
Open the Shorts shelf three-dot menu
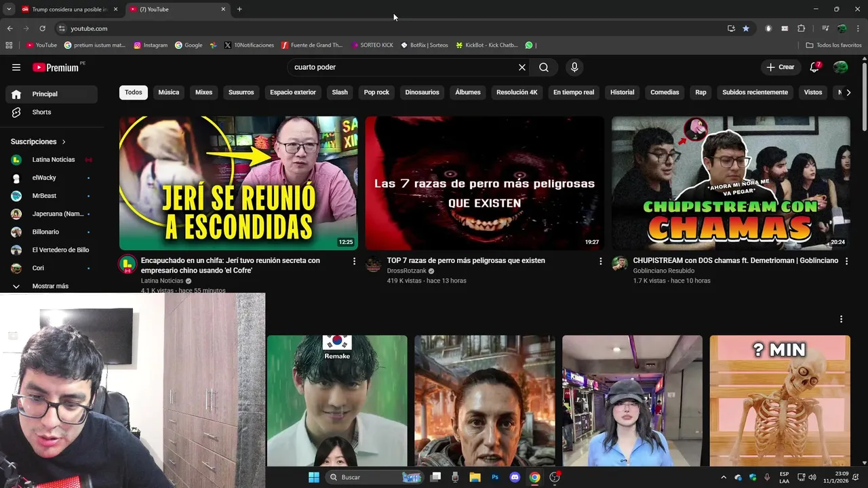pos(842,319)
